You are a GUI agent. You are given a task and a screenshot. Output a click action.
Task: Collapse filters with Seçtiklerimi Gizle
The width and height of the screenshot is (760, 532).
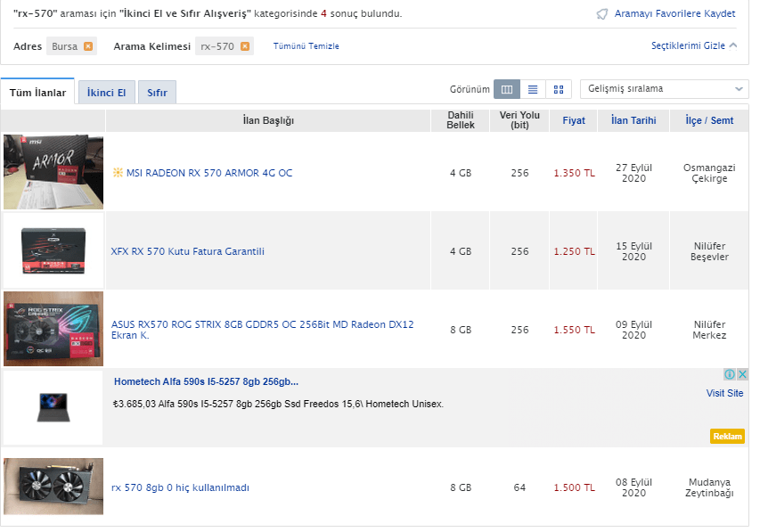(x=694, y=45)
